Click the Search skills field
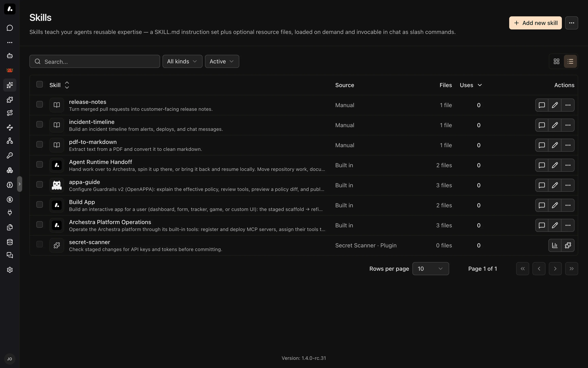 pos(95,61)
